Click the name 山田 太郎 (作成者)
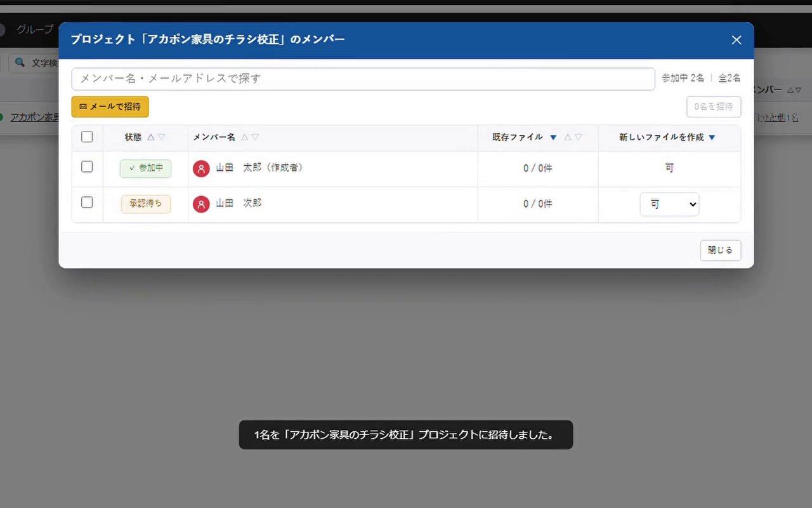The width and height of the screenshot is (812, 508). [259, 168]
